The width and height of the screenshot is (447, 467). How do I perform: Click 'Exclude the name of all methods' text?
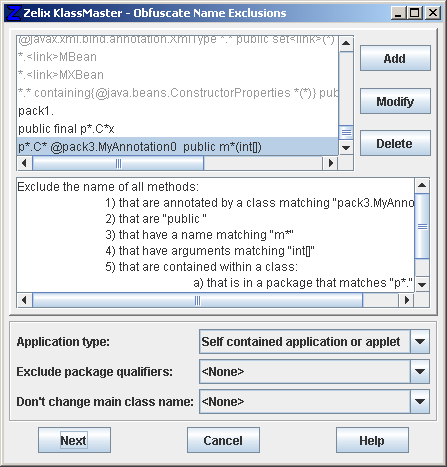click(x=108, y=187)
